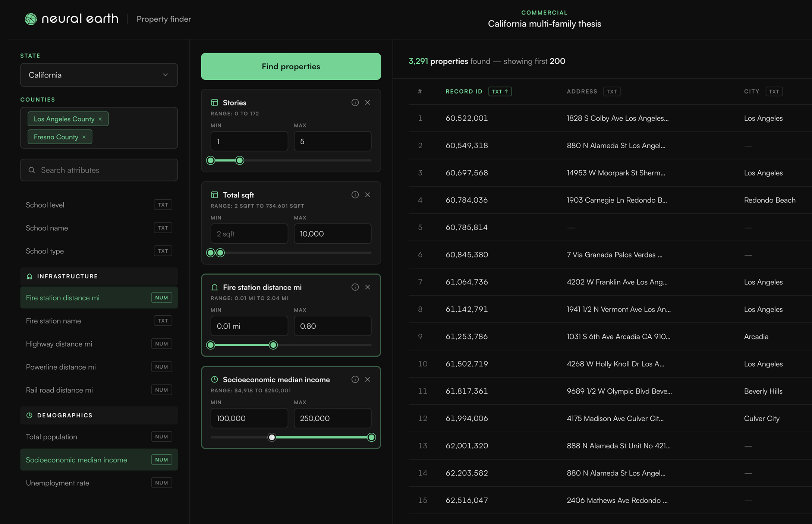Click the Stories info icon
Screen dimensions: 812x524
(355, 102)
